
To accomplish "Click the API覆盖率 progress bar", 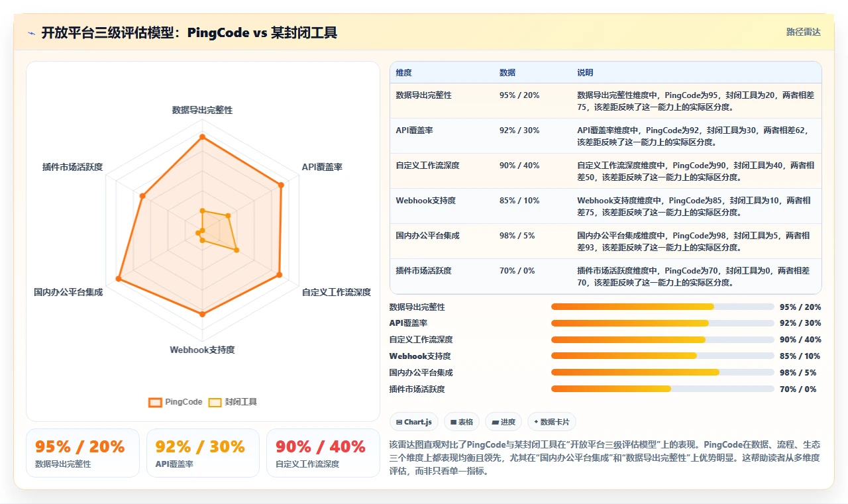I will point(662,323).
